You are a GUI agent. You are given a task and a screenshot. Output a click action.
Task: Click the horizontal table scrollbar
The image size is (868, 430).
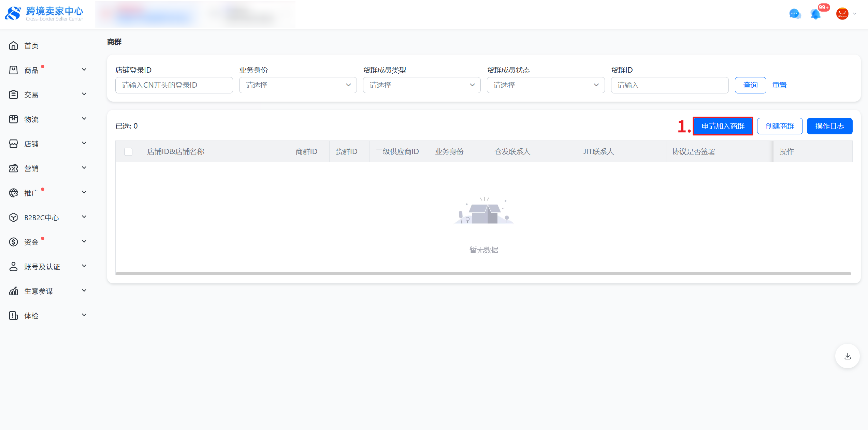point(483,273)
